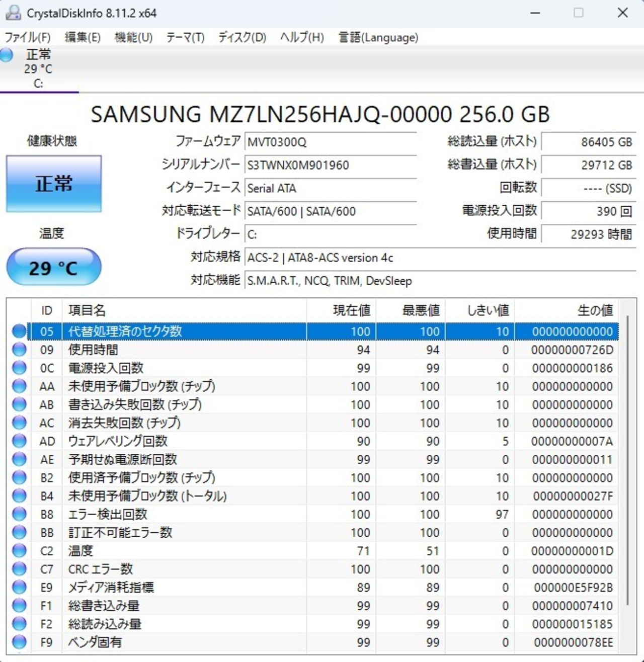The width and height of the screenshot is (644, 662).
Task: Click the 正常 health status button
Action: pyautogui.click(x=54, y=184)
